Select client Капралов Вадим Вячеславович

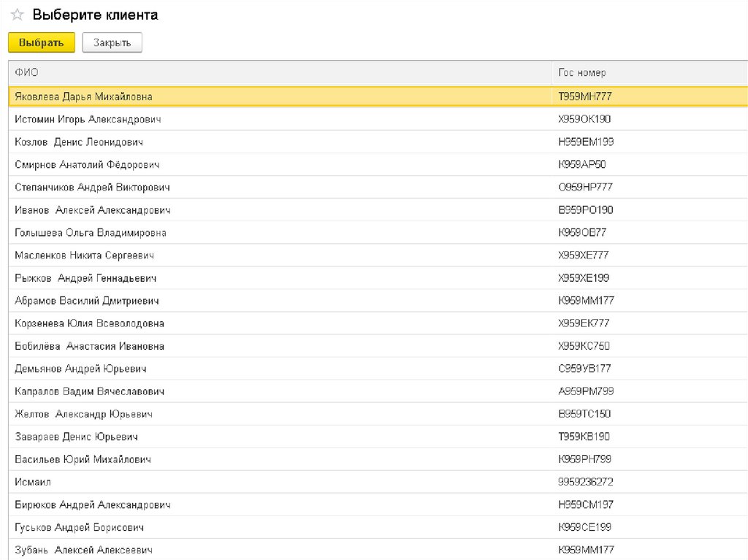pos(89,391)
